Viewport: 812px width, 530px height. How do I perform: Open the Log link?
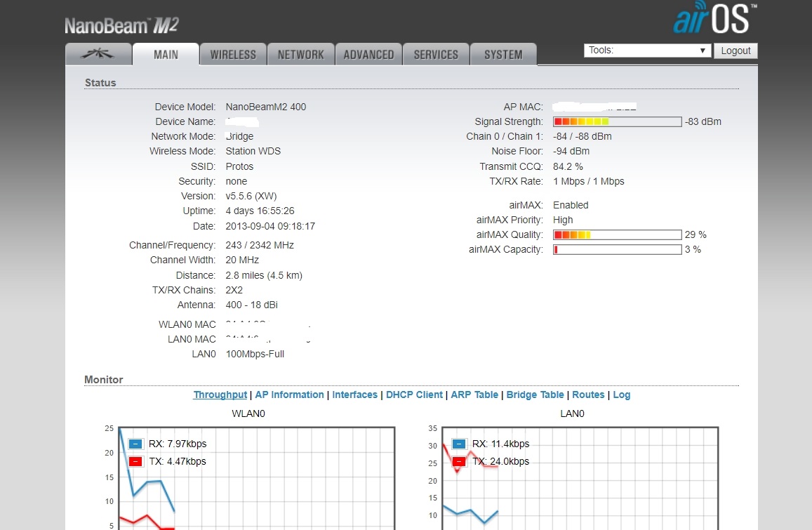(x=621, y=395)
